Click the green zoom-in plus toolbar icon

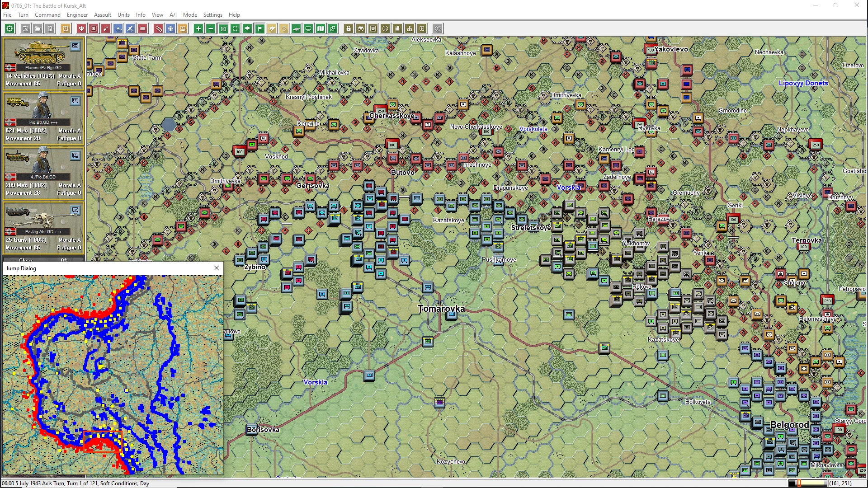198,29
